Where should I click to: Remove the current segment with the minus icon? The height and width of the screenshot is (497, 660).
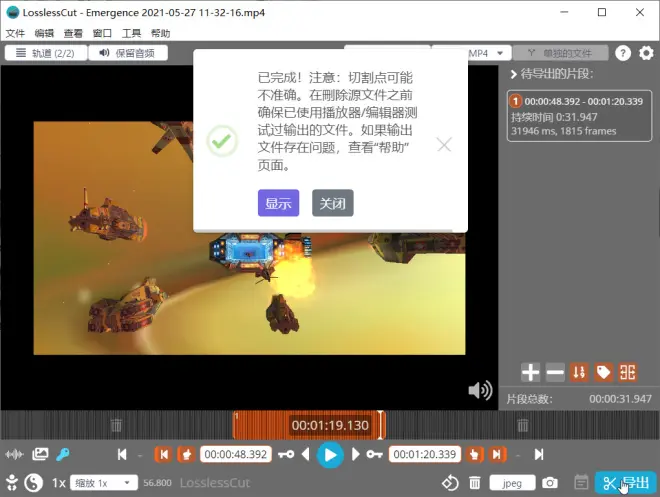[555, 372]
